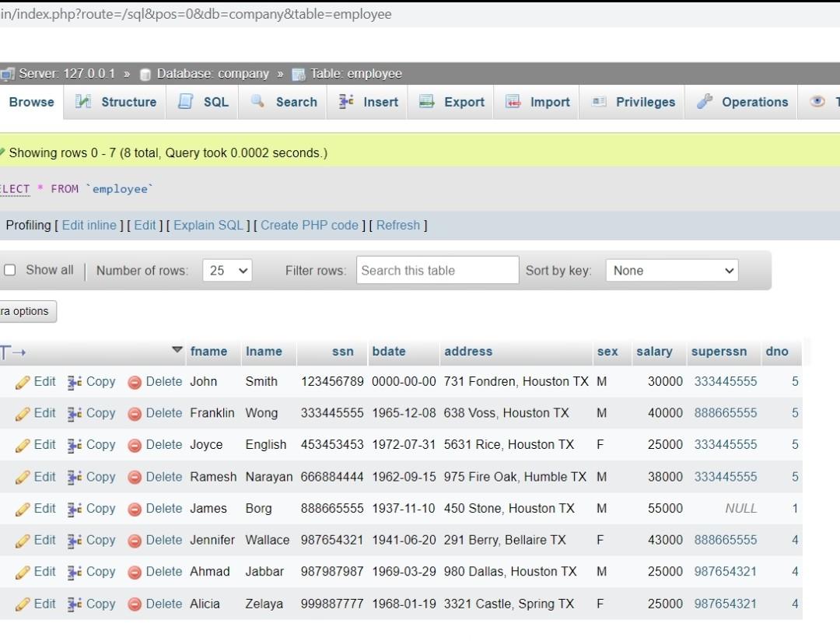Viewport: 840px width, 641px height.
Task: Click the Refresh link in Profiling
Action: tap(397, 225)
